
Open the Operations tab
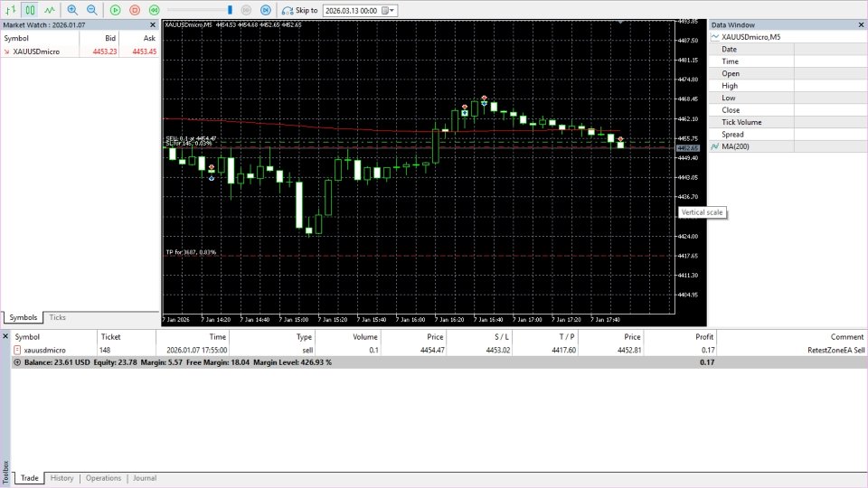coord(103,478)
